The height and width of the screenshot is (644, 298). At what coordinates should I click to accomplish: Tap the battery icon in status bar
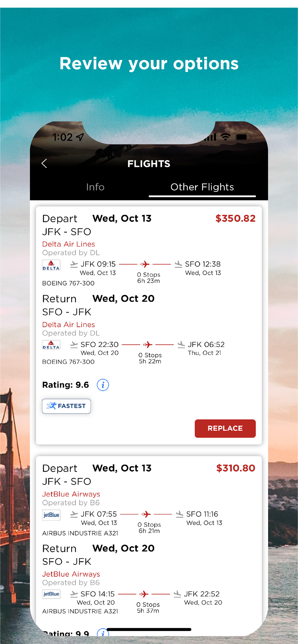click(243, 137)
